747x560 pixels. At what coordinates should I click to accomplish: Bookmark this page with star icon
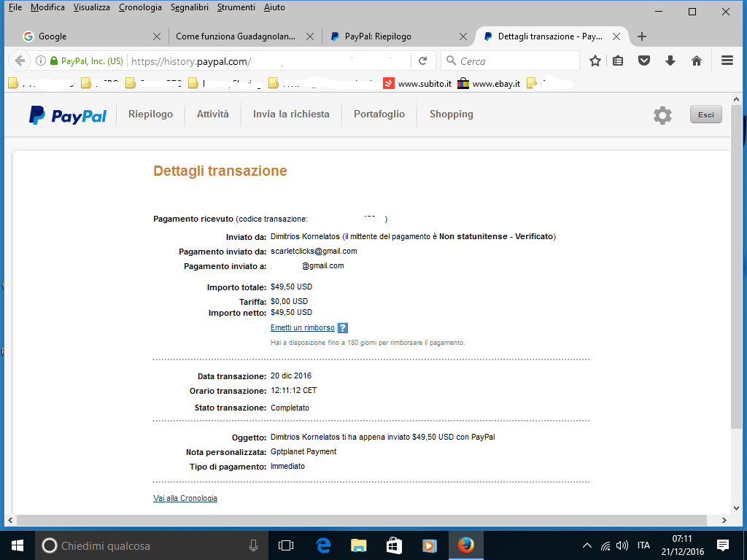(595, 61)
